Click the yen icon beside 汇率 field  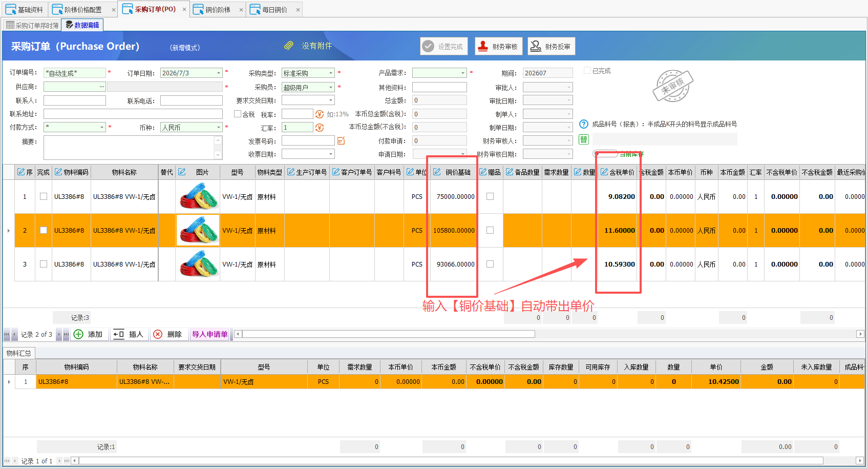pos(320,127)
